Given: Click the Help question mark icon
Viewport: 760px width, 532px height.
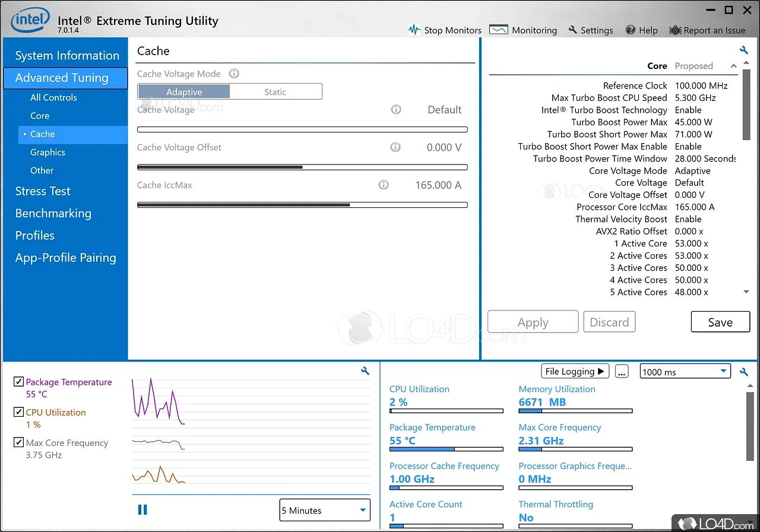Looking at the screenshot, I should (631, 30).
